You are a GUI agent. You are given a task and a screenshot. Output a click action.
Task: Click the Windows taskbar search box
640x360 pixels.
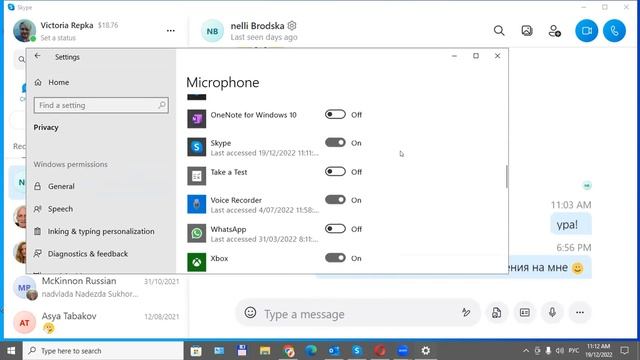103,351
